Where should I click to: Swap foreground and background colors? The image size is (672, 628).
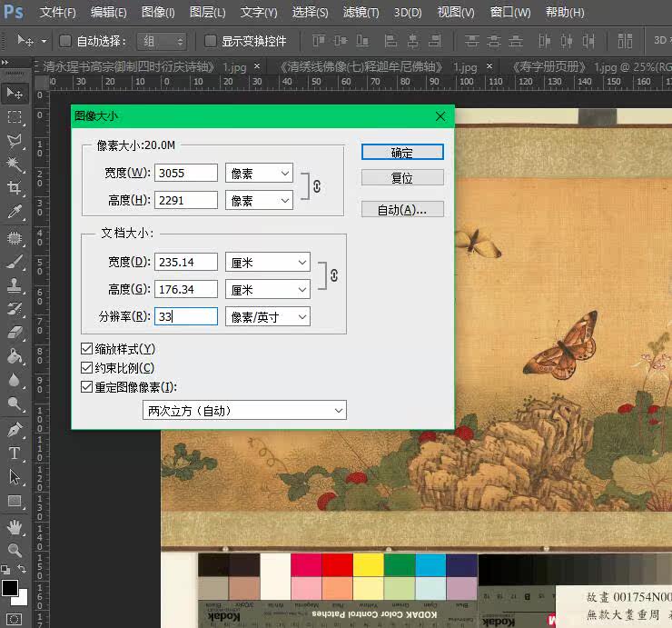[x=22, y=569]
